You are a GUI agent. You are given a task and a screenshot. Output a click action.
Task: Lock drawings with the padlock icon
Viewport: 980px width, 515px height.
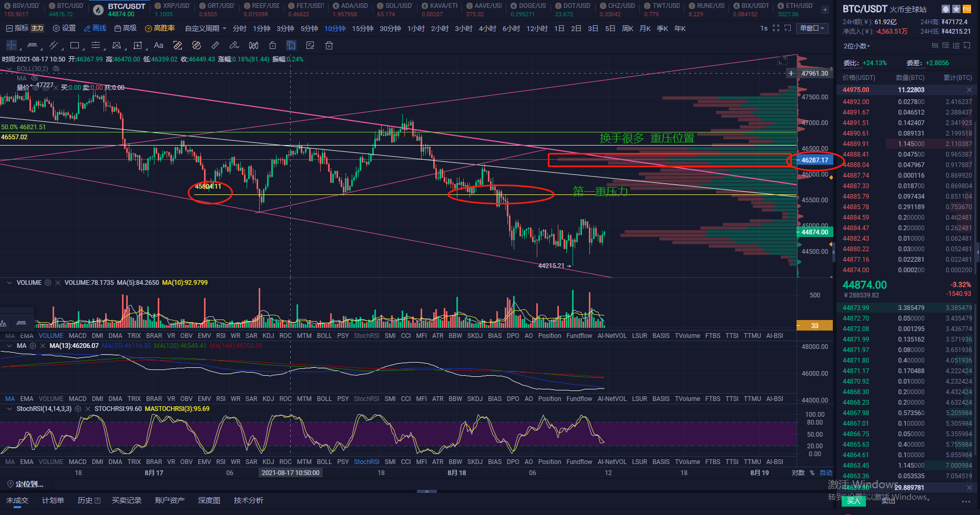click(x=272, y=46)
